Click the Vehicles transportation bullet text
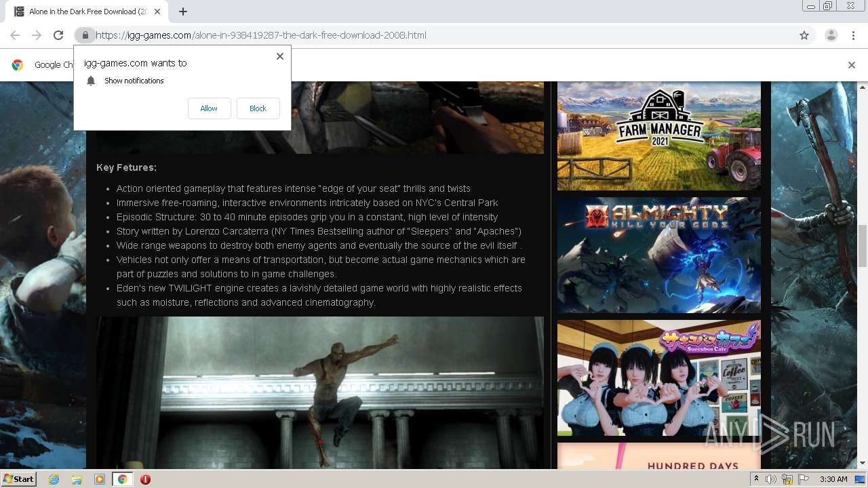 pos(321,266)
